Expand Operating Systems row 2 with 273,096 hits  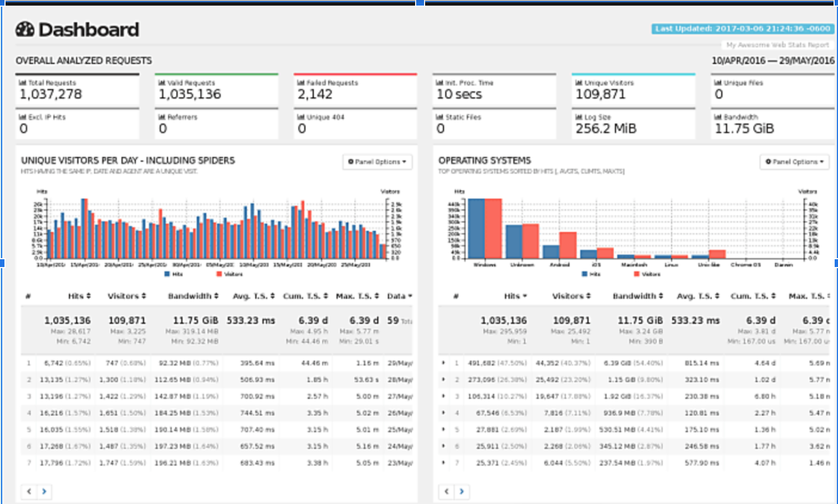[x=443, y=379]
